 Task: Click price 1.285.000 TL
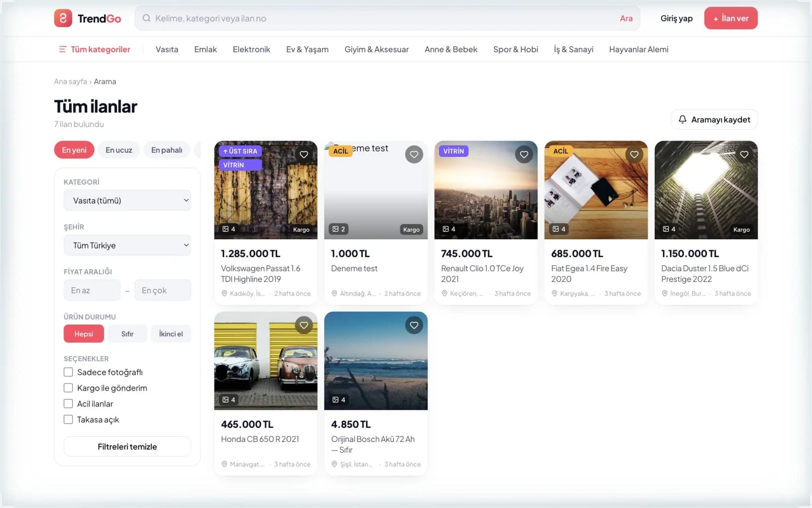tap(251, 253)
